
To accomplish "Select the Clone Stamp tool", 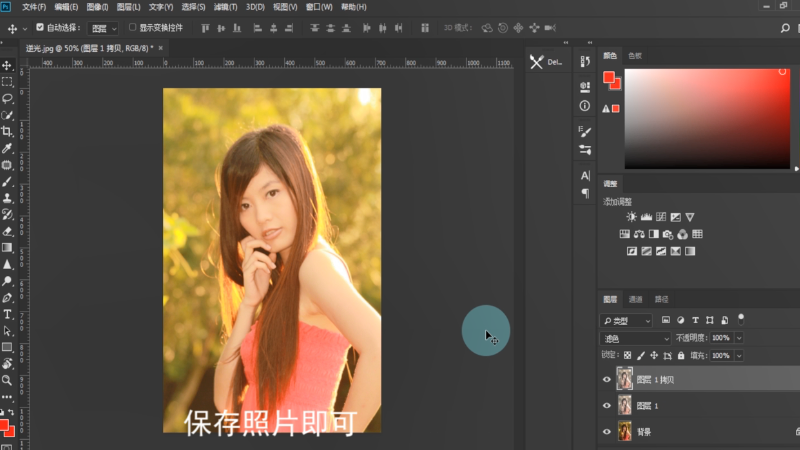I will click(7, 198).
